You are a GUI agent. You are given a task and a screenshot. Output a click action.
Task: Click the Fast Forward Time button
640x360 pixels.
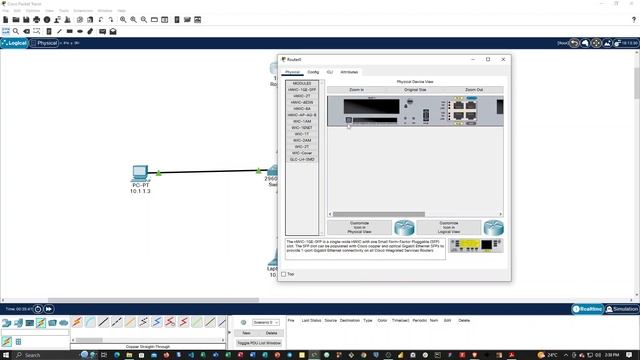49,309
